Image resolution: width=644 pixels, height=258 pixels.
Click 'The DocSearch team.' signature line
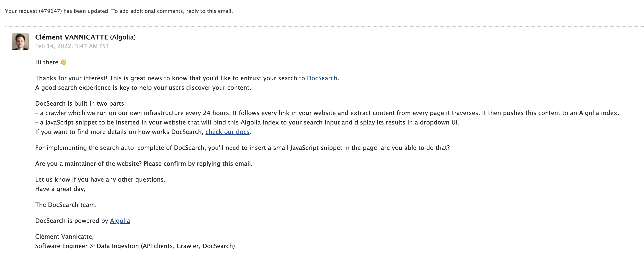coord(66,205)
